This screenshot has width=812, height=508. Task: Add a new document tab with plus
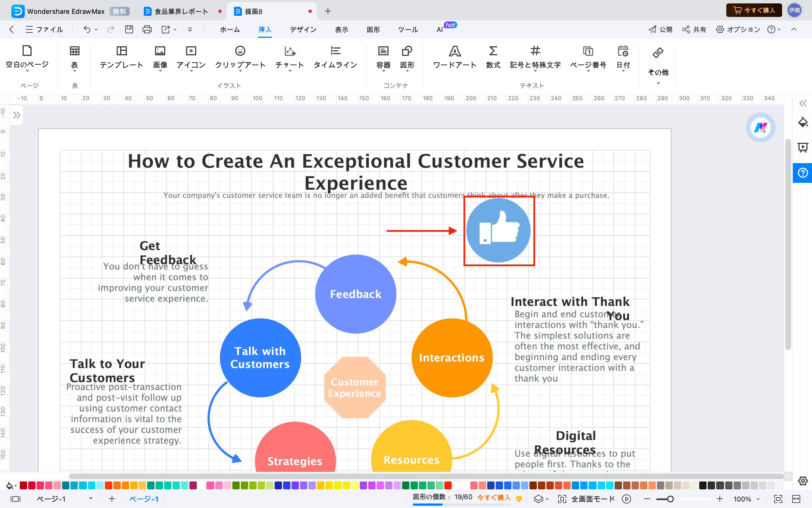coord(328,11)
